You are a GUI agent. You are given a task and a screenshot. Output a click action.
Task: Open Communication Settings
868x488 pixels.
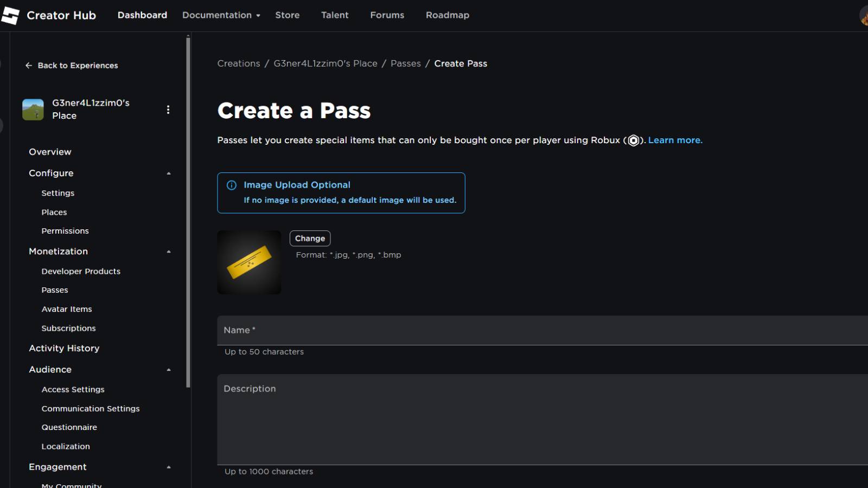point(90,408)
